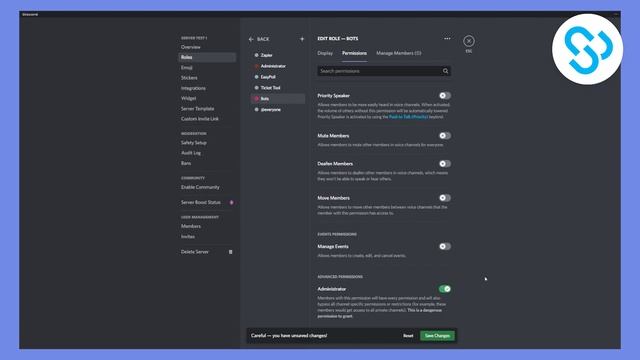Screen dimensions: 640x360
Task: Enable the Move Members permission
Action: coord(444,198)
